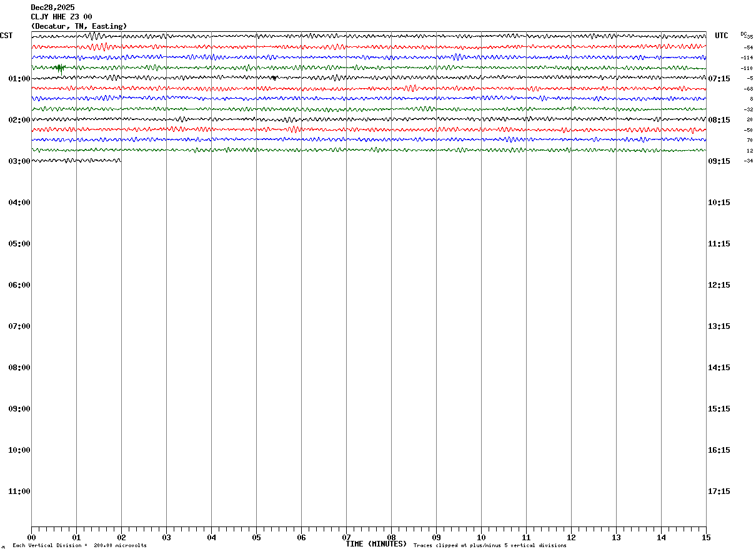
Task: Click the DC offset value "70"
Action: click(x=750, y=140)
